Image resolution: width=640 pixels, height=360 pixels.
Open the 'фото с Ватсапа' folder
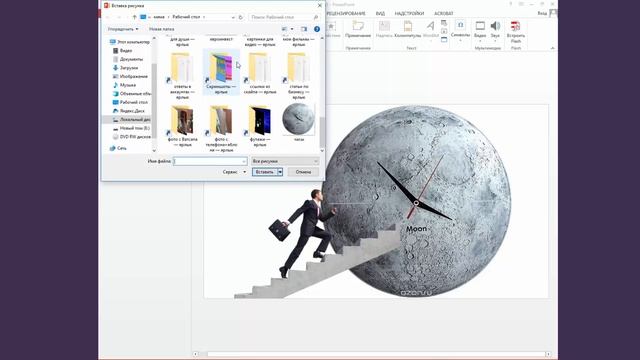tap(182, 126)
